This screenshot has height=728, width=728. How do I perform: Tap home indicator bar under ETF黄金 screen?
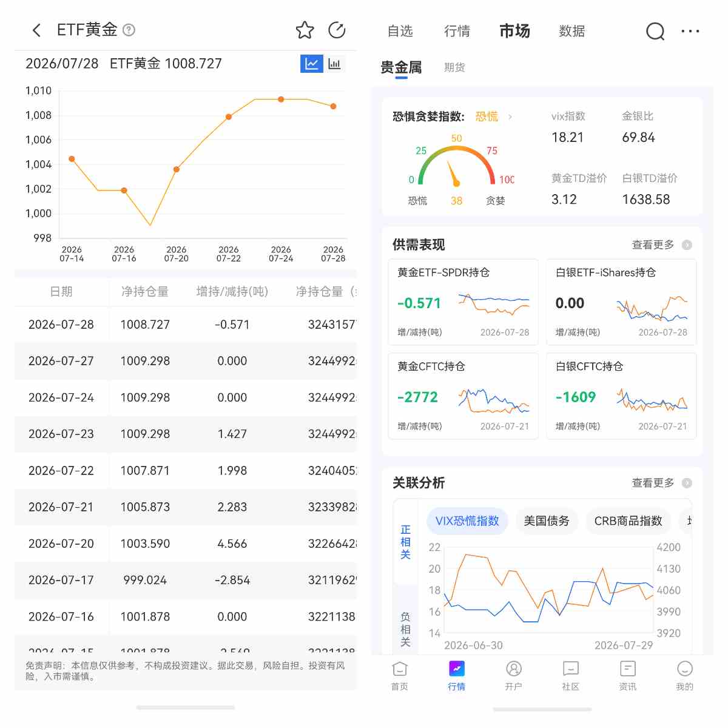[x=186, y=707]
